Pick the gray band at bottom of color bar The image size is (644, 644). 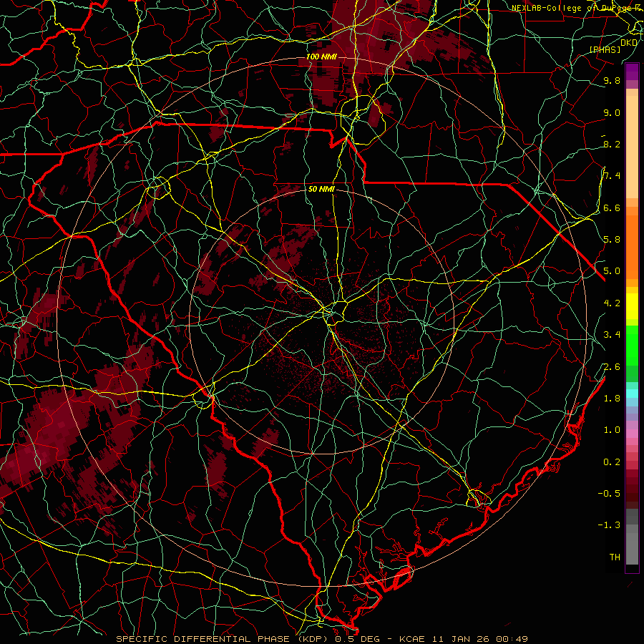(x=632, y=545)
